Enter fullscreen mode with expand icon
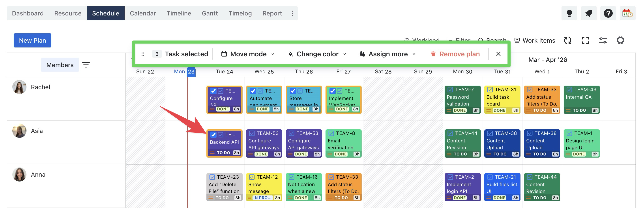644x208 pixels. pos(585,40)
